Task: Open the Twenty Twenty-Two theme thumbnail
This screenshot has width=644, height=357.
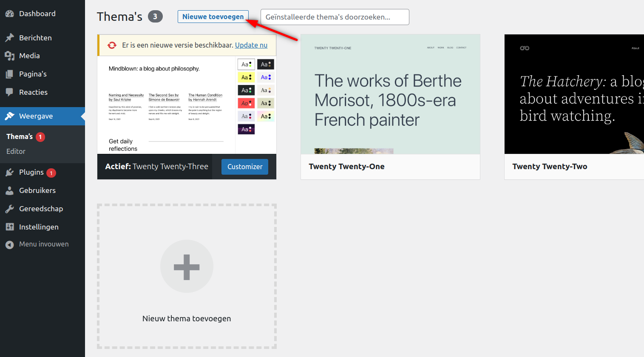Action: pyautogui.click(x=574, y=94)
